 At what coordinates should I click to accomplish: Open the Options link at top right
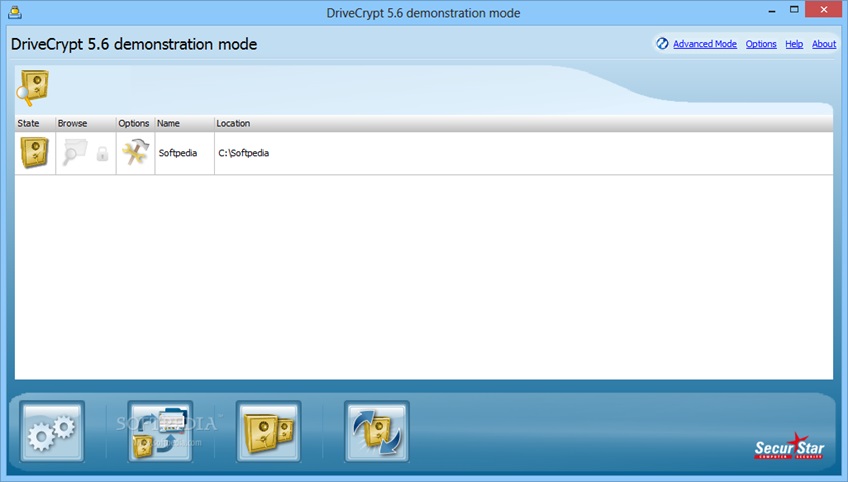pyautogui.click(x=761, y=44)
